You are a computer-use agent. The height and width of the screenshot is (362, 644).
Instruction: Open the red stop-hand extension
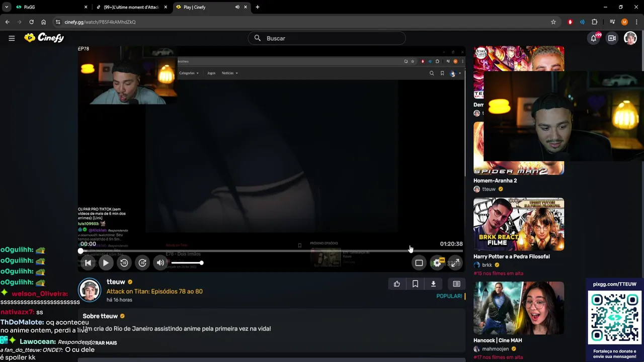pos(570,22)
